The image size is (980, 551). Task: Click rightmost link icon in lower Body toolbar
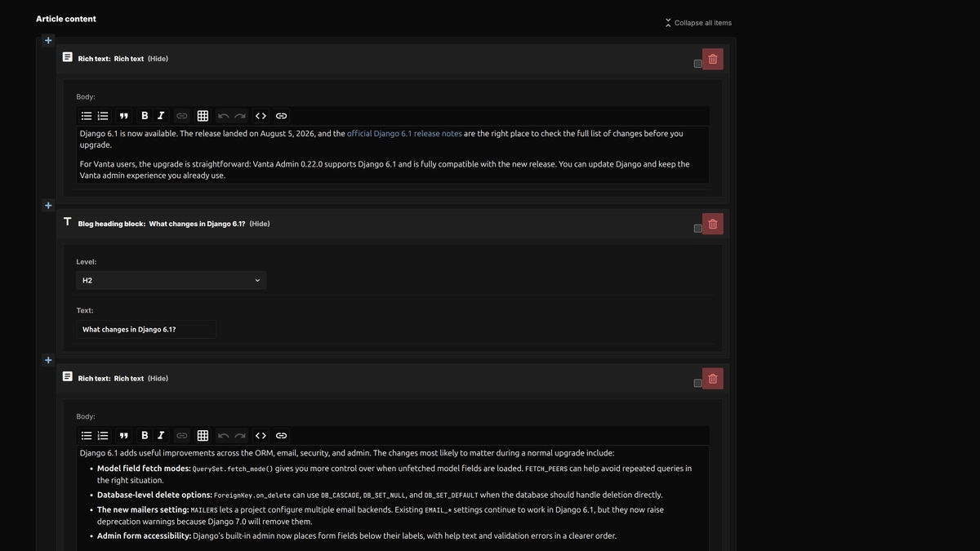tap(282, 436)
